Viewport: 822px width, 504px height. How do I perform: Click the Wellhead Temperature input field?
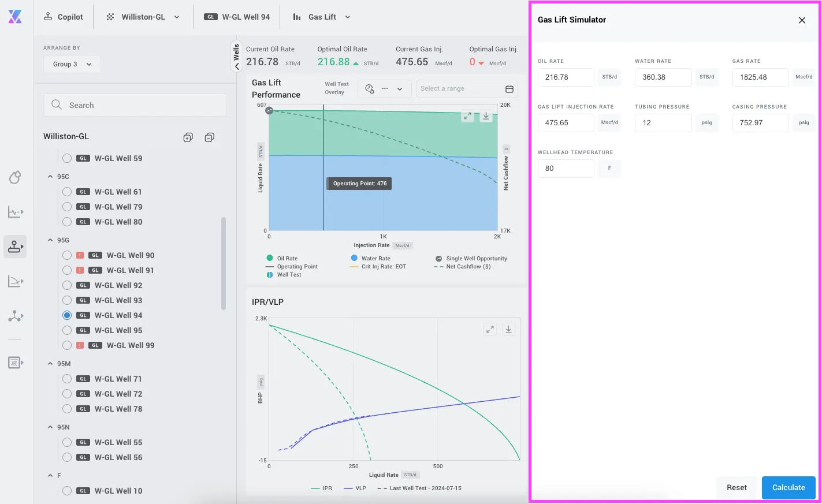click(x=566, y=169)
